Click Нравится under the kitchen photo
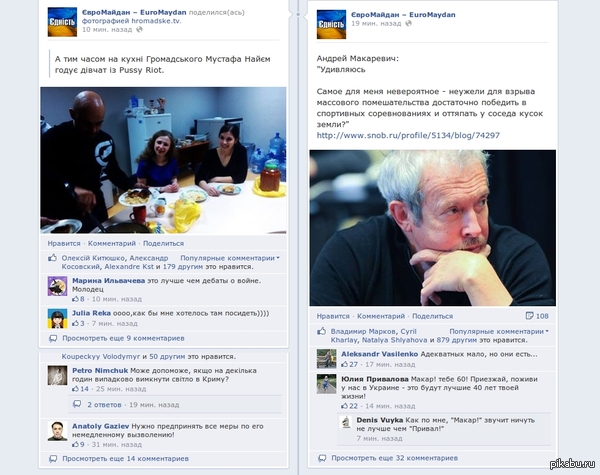Viewport: 600px width, 475px height. (64, 243)
